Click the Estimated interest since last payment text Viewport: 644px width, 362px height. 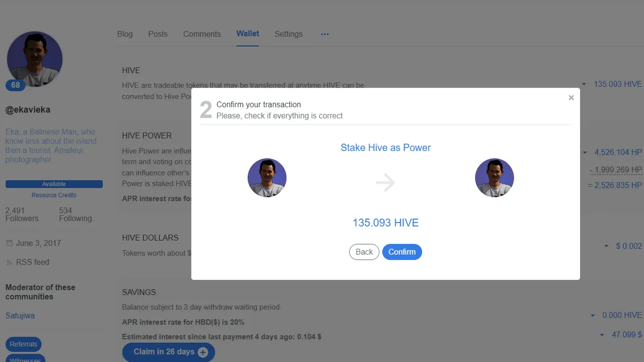(x=222, y=336)
